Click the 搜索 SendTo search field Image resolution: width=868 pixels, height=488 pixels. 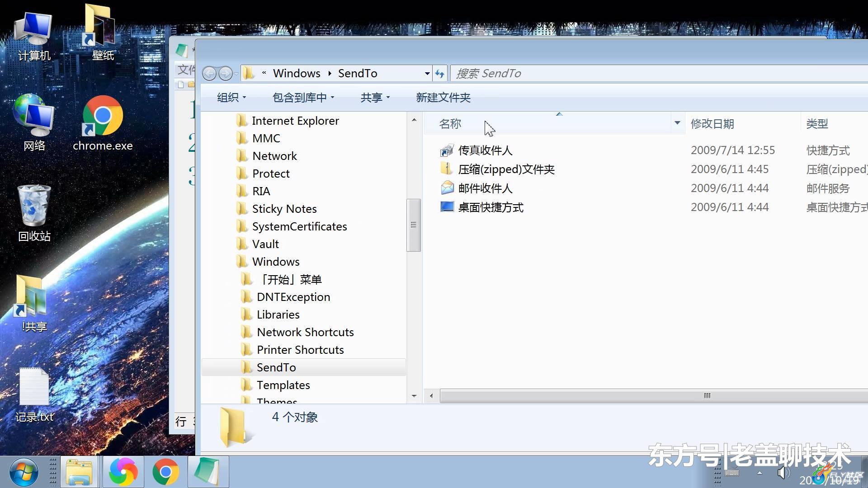tap(659, 73)
